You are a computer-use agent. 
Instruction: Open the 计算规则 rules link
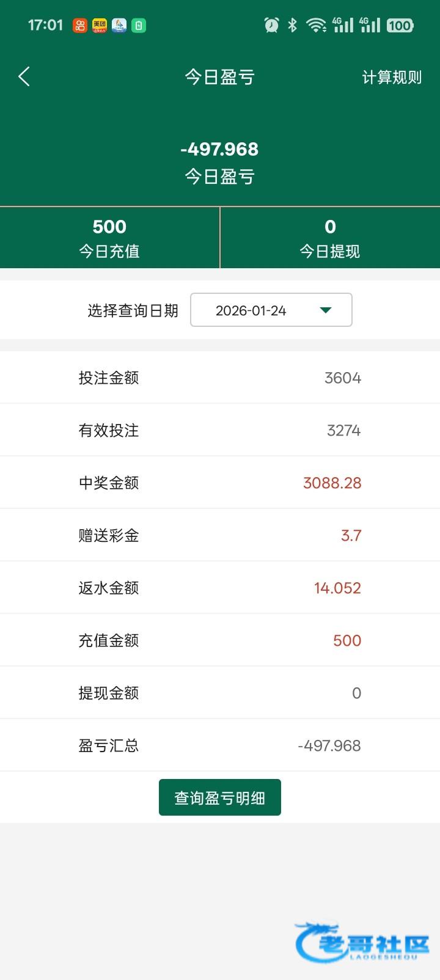tap(392, 78)
